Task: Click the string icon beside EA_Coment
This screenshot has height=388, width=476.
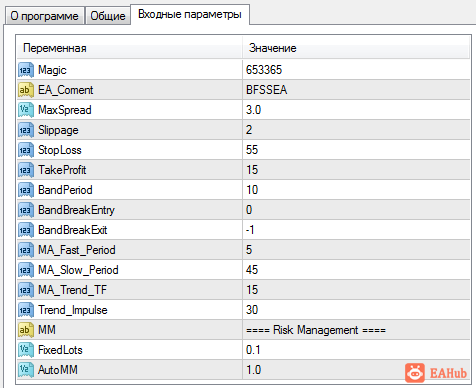Action: point(26,90)
